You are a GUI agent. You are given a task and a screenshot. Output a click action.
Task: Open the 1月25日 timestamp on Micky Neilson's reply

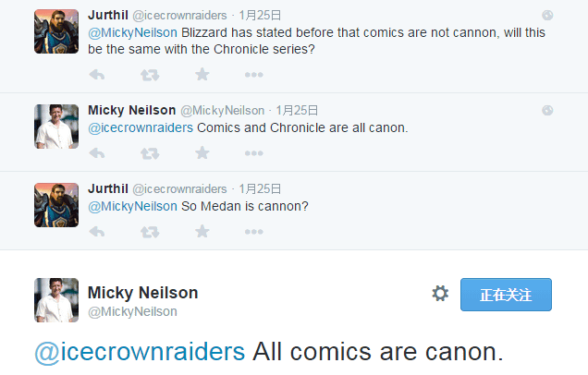coord(297,111)
